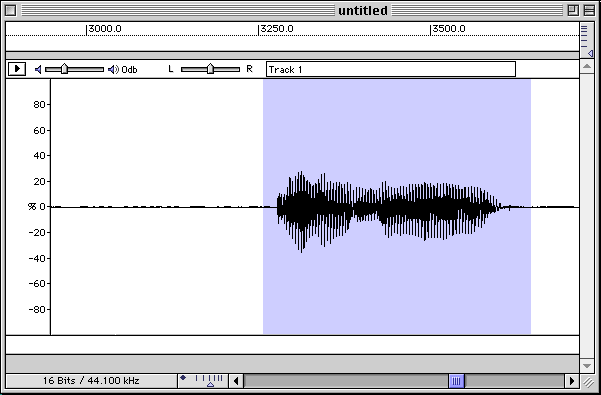601x395 pixels.
Task: Rename track in the Track 1 field
Action: (x=391, y=69)
